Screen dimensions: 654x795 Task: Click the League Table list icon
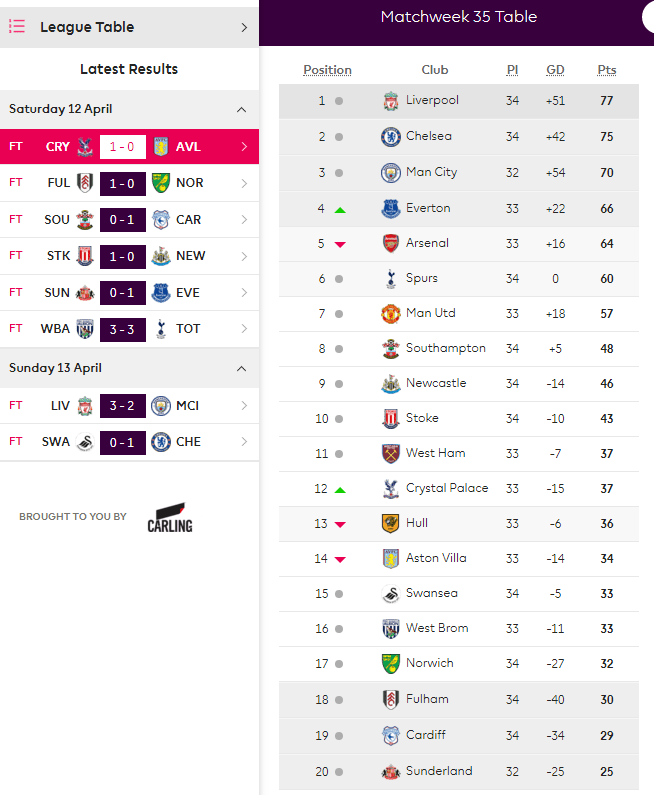[x=17, y=26]
